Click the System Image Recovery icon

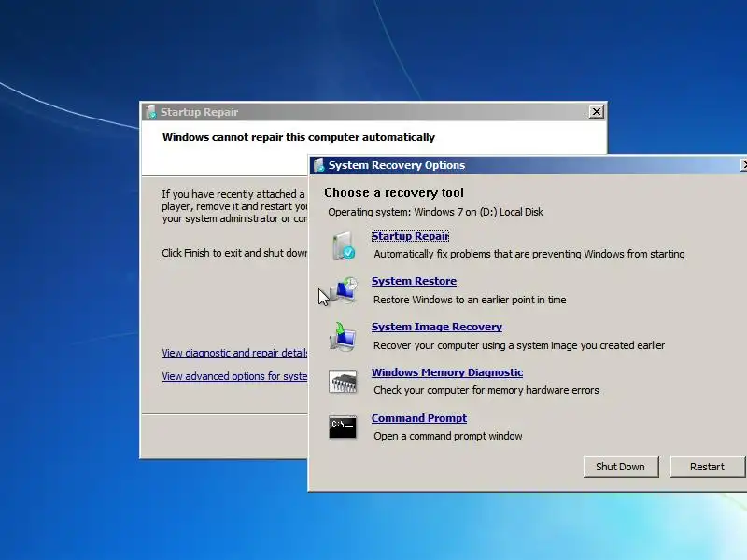(x=343, y=336)
